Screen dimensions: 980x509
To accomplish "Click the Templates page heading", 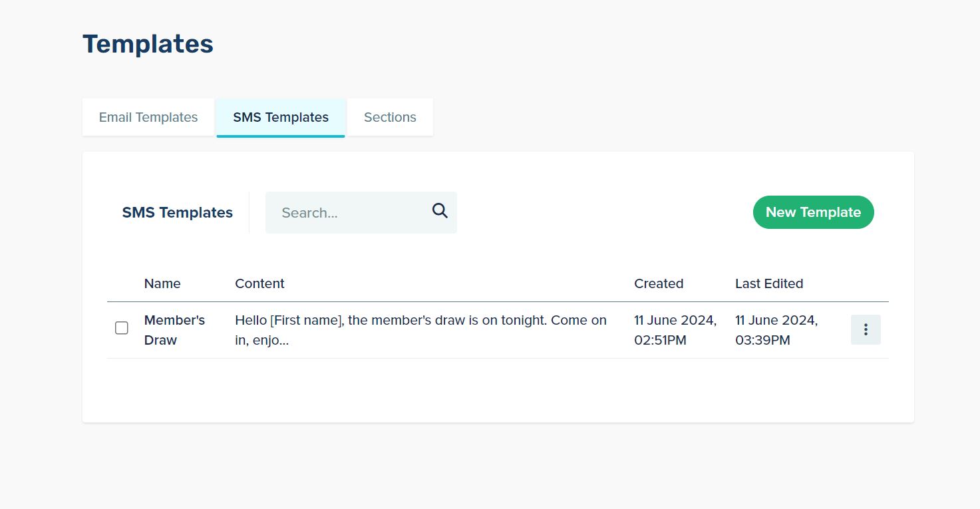I will 148,43.
